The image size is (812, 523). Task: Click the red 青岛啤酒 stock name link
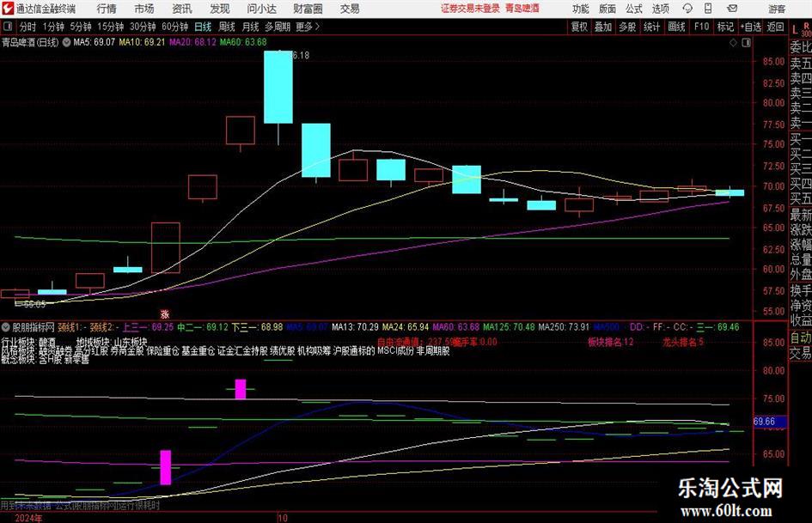[x=522, y=9]
